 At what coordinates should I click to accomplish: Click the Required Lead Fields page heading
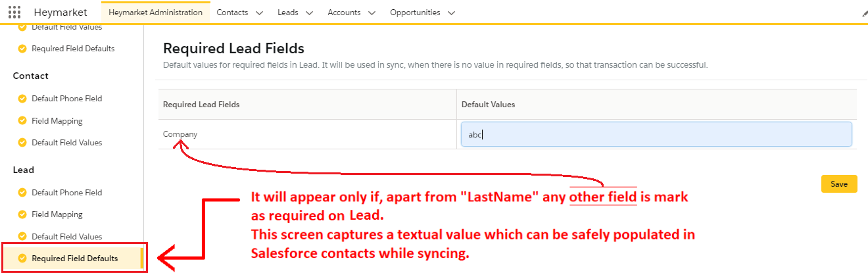tap(233, 48)
